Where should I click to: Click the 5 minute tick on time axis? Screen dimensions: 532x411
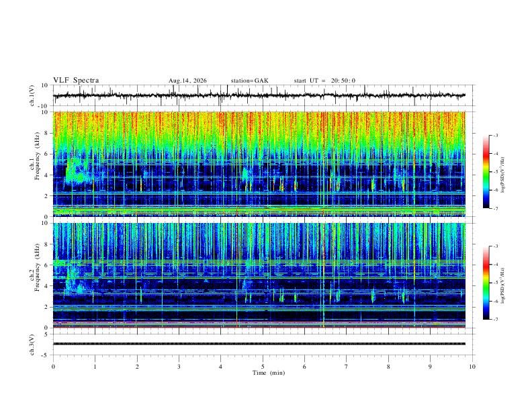[x=263, y=367]
